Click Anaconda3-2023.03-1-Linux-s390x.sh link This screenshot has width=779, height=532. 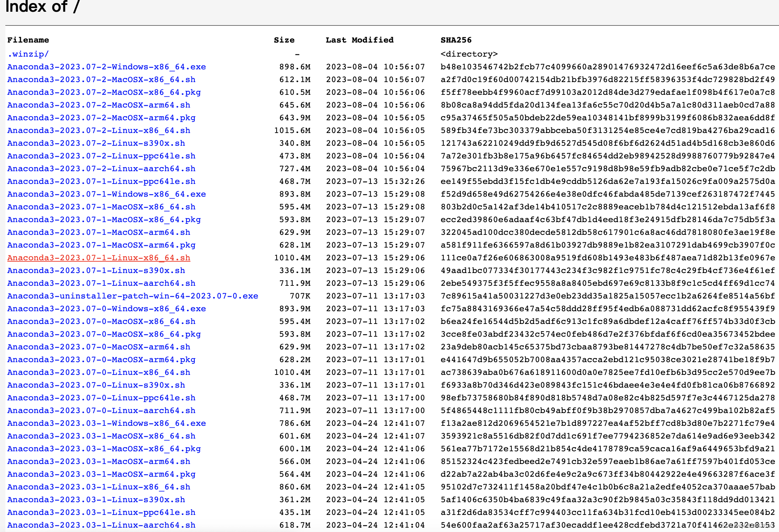96,500
